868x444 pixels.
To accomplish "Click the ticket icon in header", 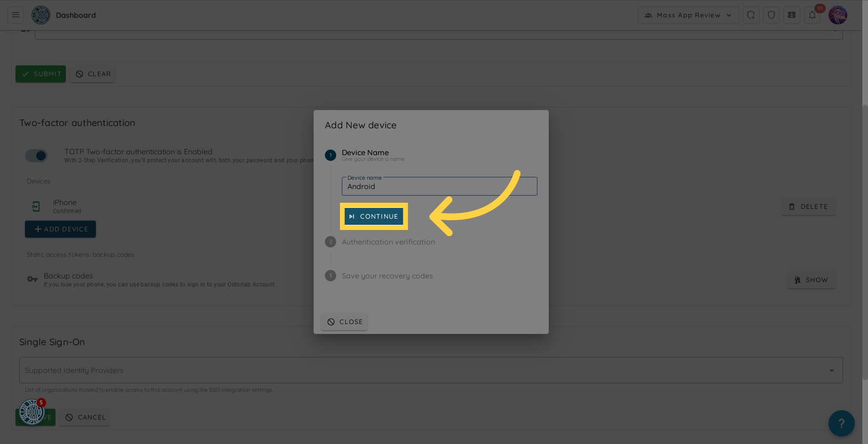I will 791,15.
